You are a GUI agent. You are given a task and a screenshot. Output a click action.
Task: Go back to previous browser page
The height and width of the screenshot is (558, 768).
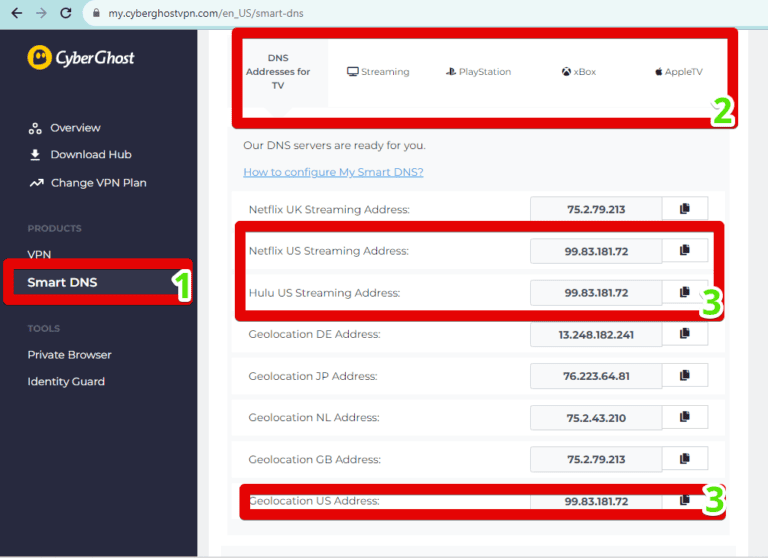16,14
